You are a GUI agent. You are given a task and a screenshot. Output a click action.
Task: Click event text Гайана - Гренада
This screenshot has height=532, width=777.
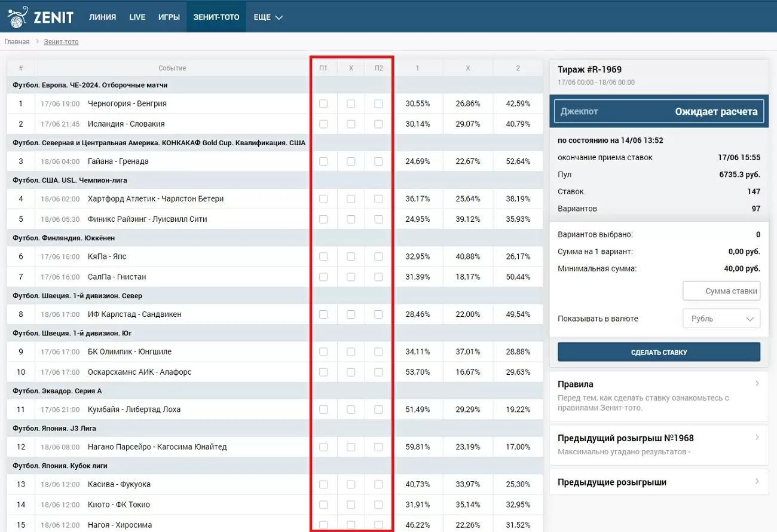click(118, 161)
